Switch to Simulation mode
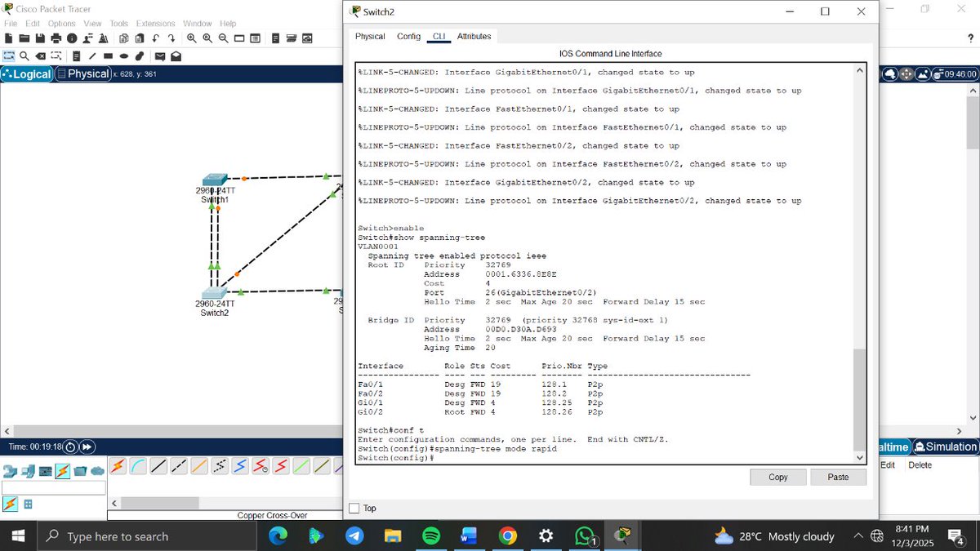 (x=946, y=447)
